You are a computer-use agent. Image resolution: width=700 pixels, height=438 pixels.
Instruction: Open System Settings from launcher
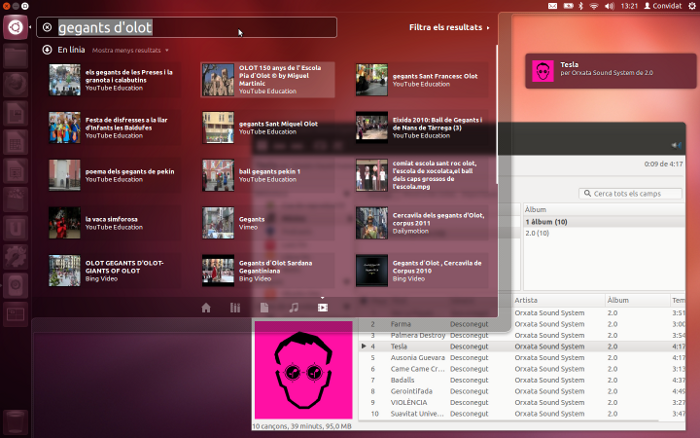pyautogui.click(x=16, y=257)
